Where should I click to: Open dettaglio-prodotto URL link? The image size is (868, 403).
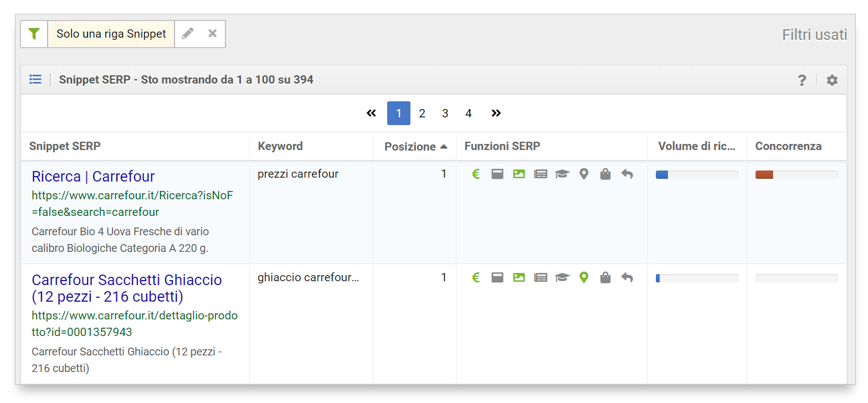click(135, 324)
